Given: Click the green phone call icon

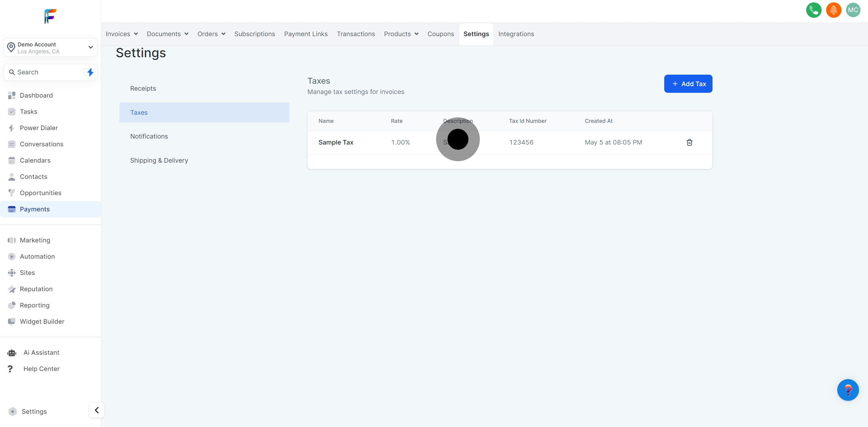Looking at the screenshot, I should tap(813, 10).
